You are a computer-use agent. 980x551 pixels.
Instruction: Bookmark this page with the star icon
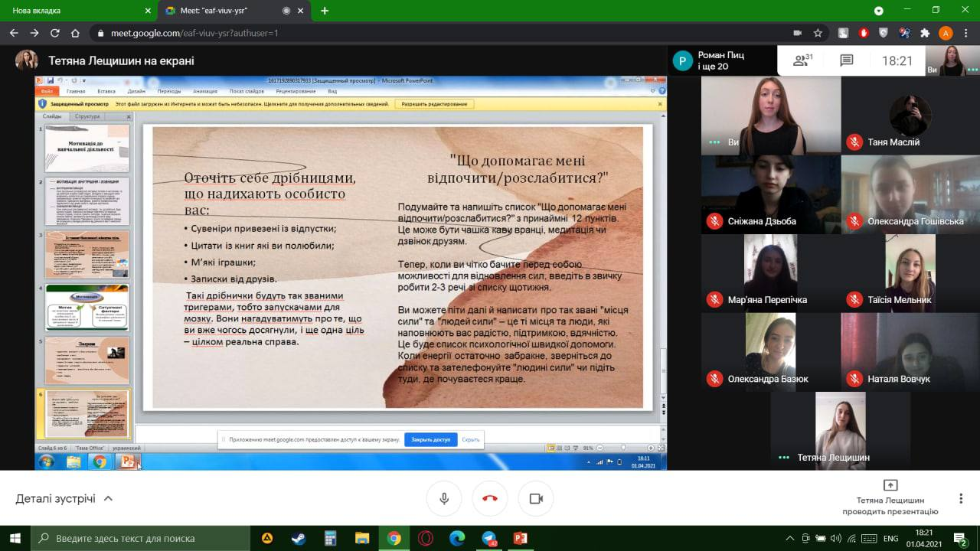pyautogui.click(x=818, y=33)
